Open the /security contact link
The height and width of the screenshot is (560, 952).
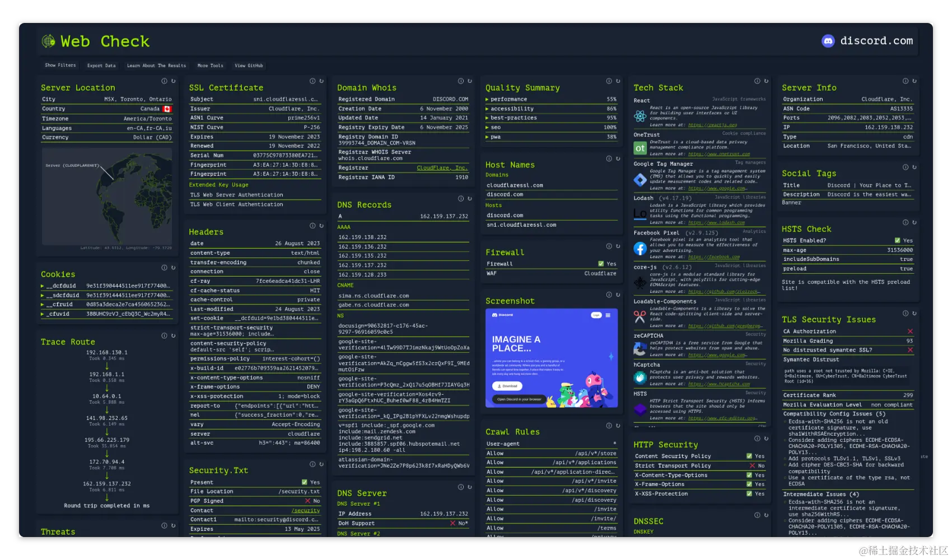tap(306, 511)
